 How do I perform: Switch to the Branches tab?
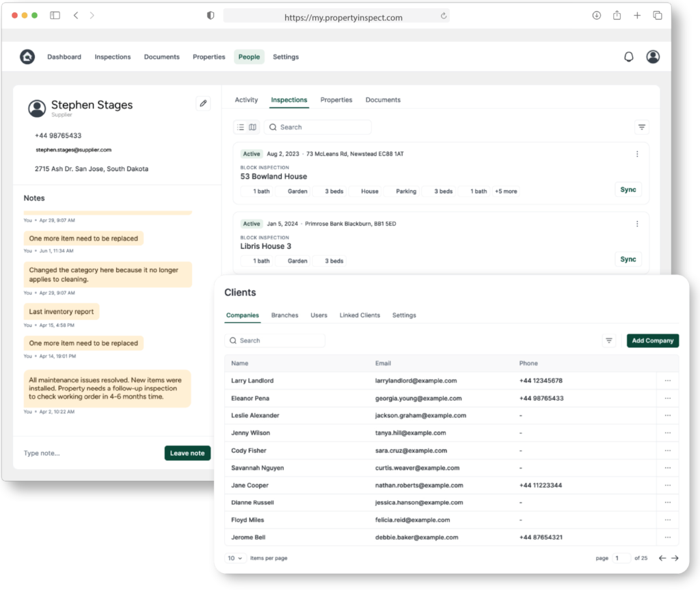click(284, 315)
